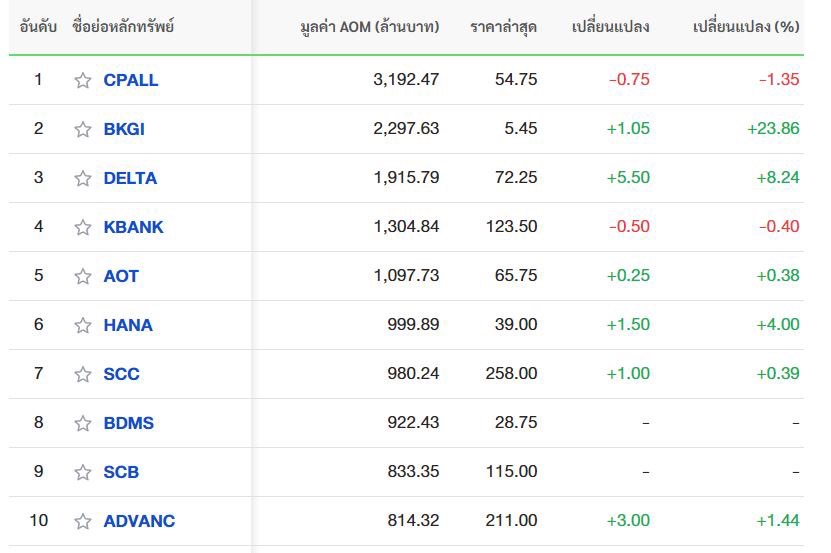Screen dimensions: 831x553
Task: Open the CPALL stock link
Action: tap(130, 80)
